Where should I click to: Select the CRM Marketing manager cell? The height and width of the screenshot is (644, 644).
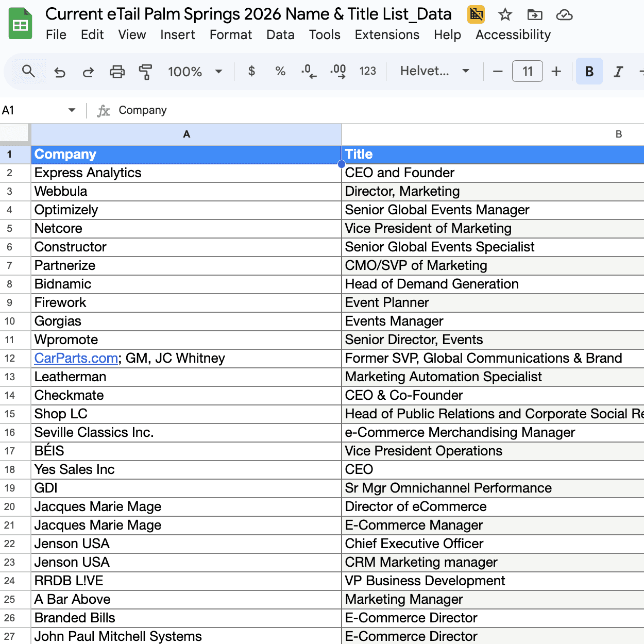[x=493, y=563]
